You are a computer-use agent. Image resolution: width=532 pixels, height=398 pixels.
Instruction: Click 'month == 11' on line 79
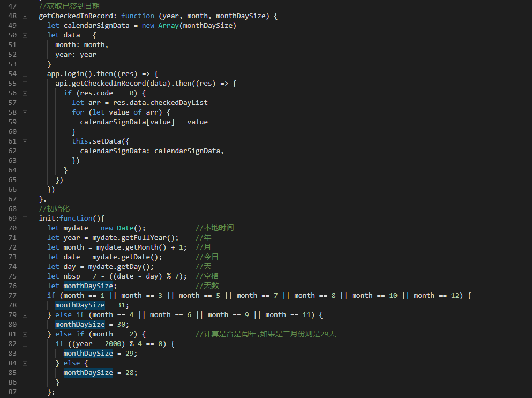288,315
